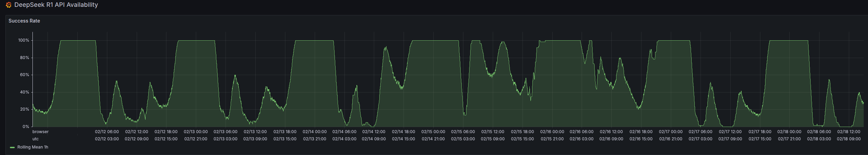The image size is (868, 155).
Task: Click the 02/18 09:00 utc time tick
Action: coord(849,139)
